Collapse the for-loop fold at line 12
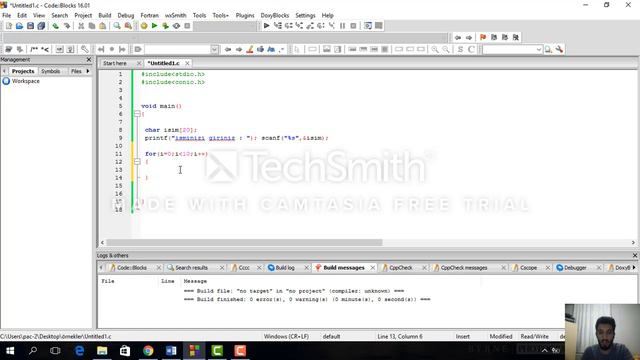 tap(138, 162)
